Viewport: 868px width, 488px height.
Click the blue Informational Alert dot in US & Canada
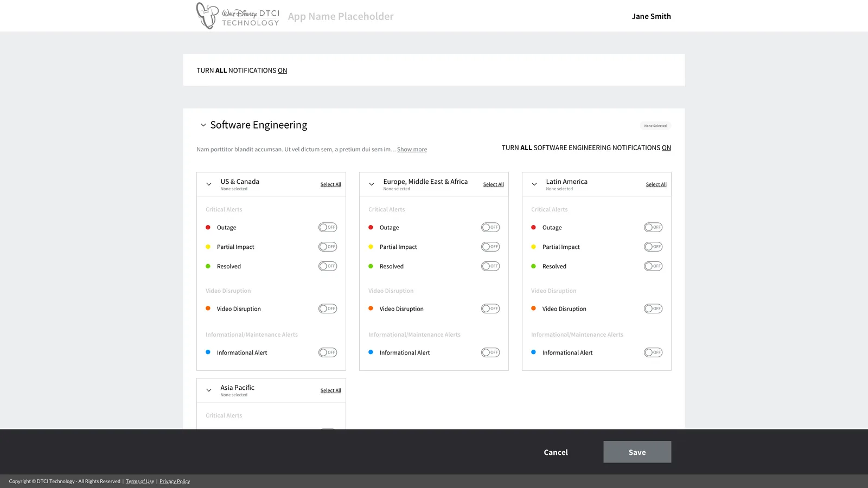pos(208,352)
